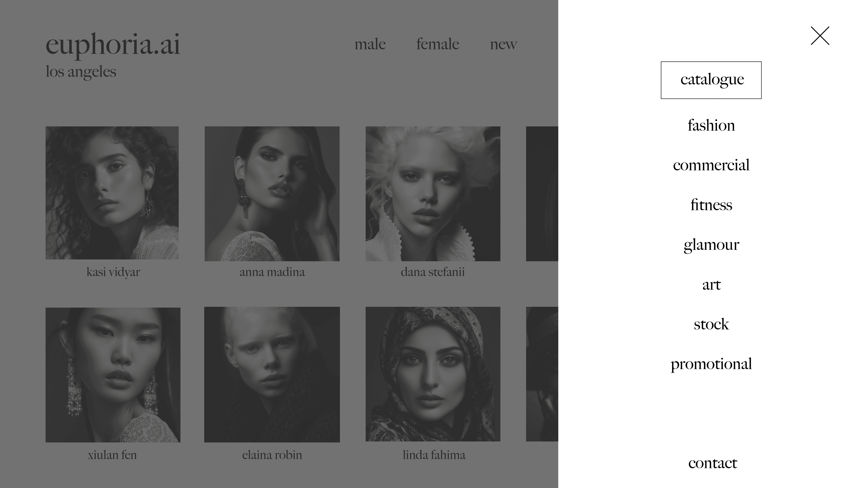Open anna madina portrait thumbnail
The height and width of the screenshot is (488, 868).
pyautogui.click(x=272, y=194)
